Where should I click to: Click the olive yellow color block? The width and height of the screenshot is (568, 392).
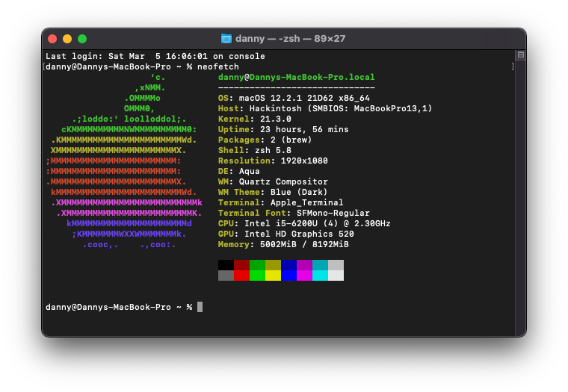[x=273, y=265]
